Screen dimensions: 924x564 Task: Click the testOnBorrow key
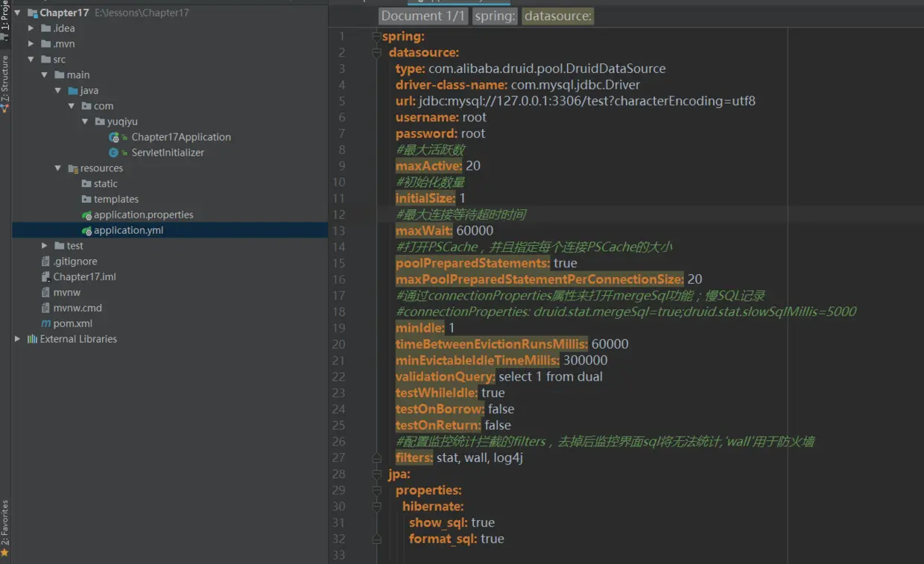440,409
